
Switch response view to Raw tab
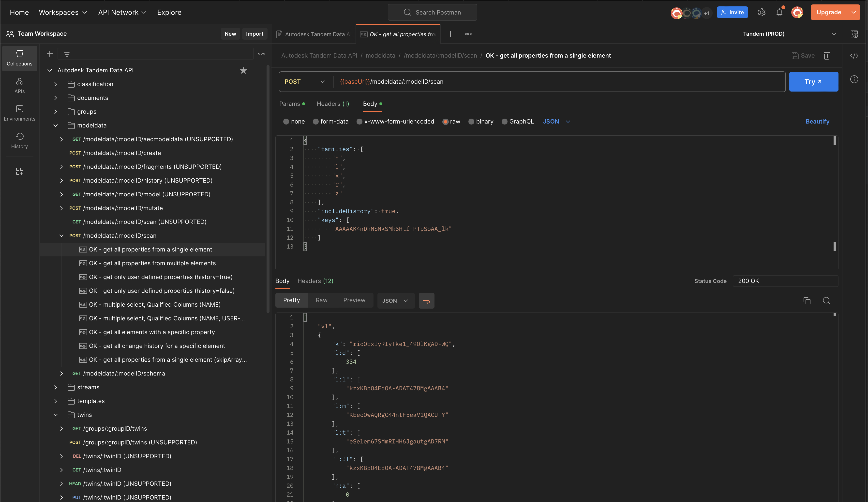click(321, 300)
